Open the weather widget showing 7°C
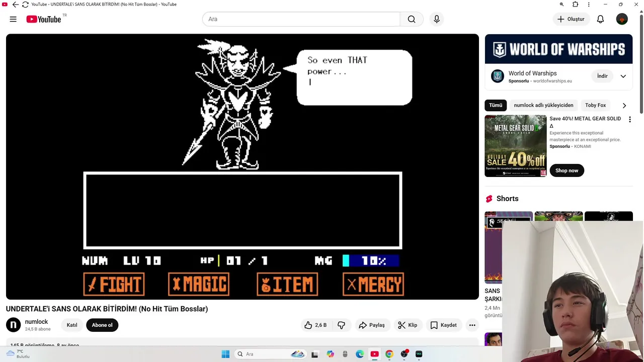The height and width of the screenshot is (362, 644). [x=18, y=354]
